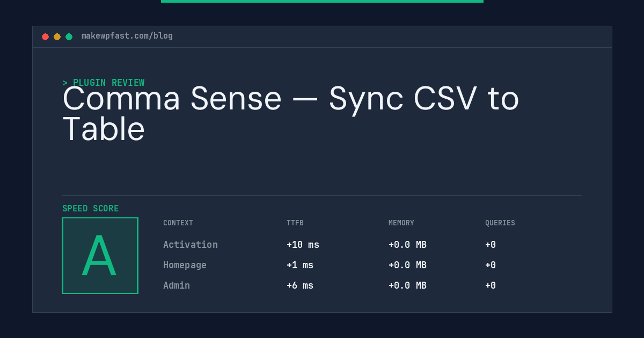Click the CONTEXT column header
The height and width of the screenshot is (338, 644).
click(178, 223)
